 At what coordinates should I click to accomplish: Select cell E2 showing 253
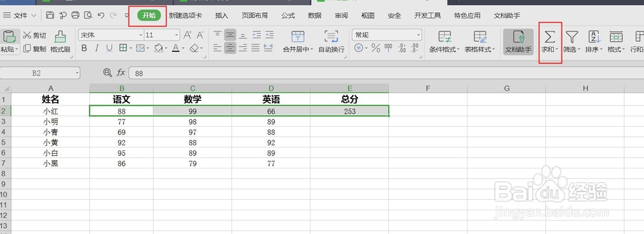click(x=350, y=111)
